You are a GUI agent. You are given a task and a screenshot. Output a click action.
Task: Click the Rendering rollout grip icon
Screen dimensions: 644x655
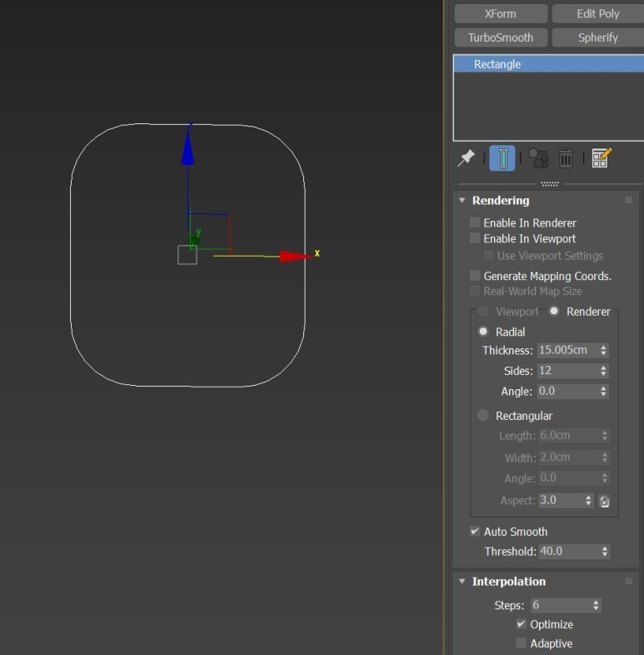point(628,201)
